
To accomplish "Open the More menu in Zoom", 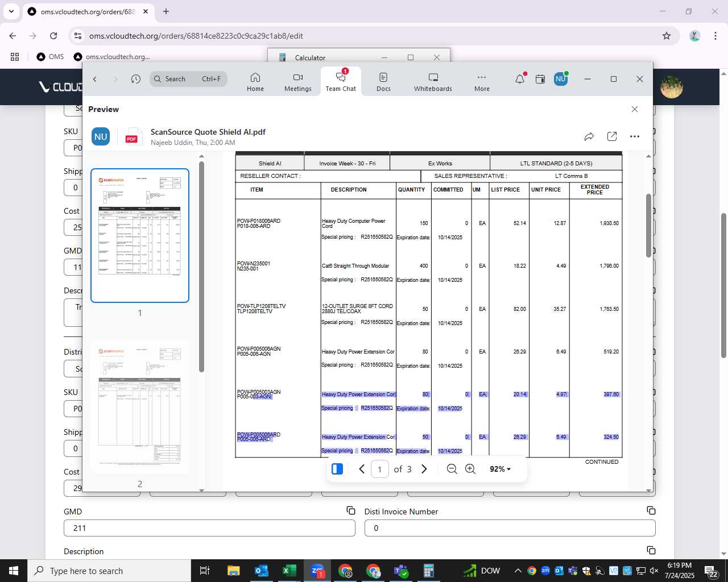I will coord(482,82).
